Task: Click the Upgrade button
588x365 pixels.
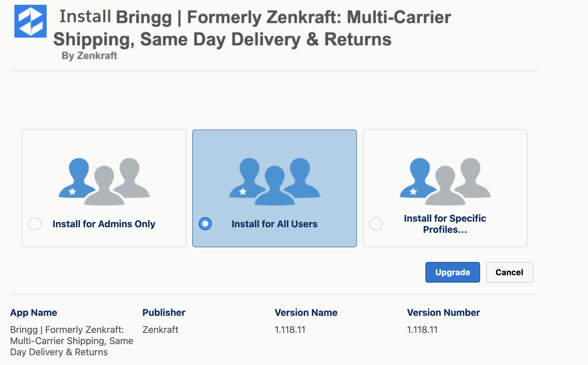Action: [x=453, y=272]
